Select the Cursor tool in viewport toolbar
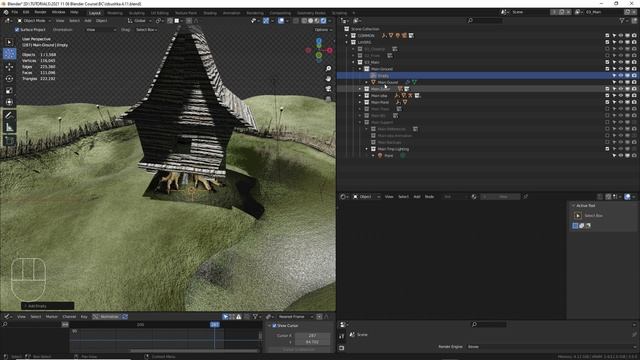This screenshot has height=360, width=640. click(x=9, y=54)
